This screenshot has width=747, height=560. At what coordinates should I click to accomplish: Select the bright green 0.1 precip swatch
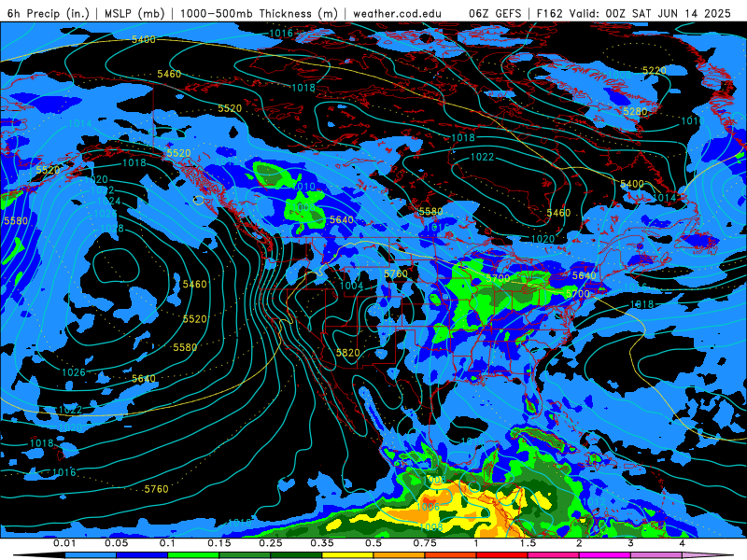(x=193, y=555)
